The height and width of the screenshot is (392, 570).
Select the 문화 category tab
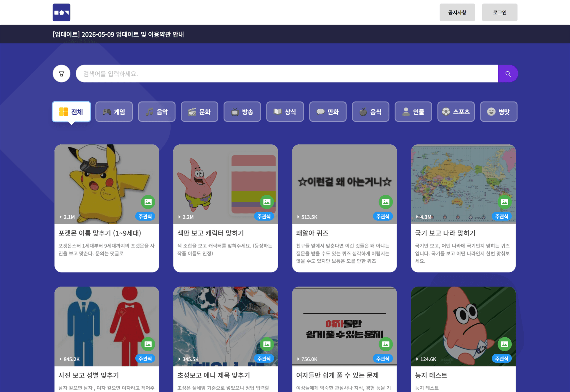pyautogui.click(x=199, y=112)
